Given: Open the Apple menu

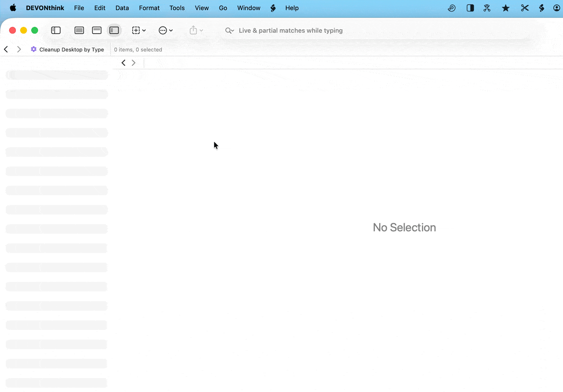Looking at the screenshot, I should click(x=13, y=8).
